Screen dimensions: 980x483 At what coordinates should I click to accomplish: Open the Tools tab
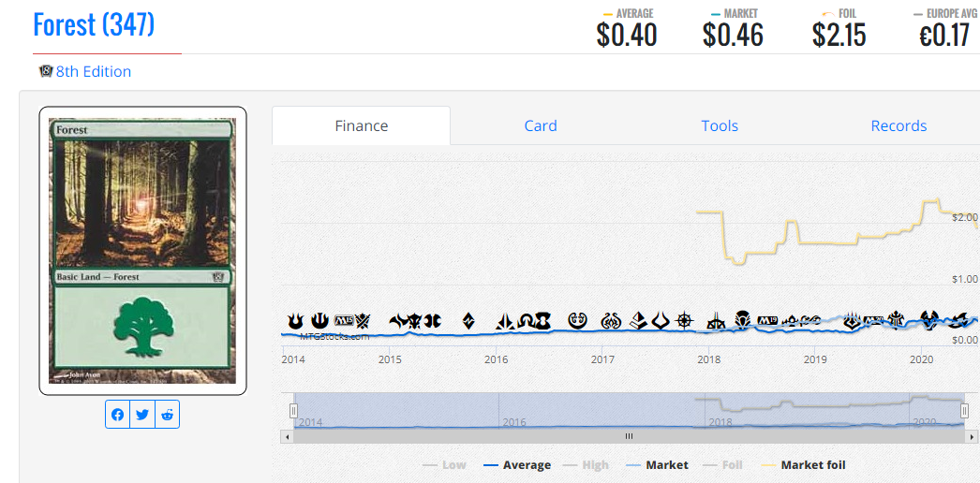720,126
